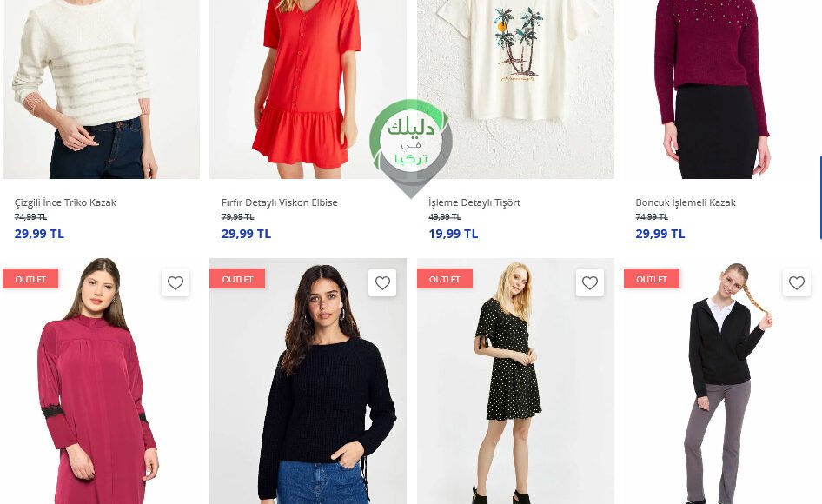Image resolution: width=822 pixels, height=504 pixels.
Task: Open İşleme Detaylı Tişört product
Action: tap(474, 202)
